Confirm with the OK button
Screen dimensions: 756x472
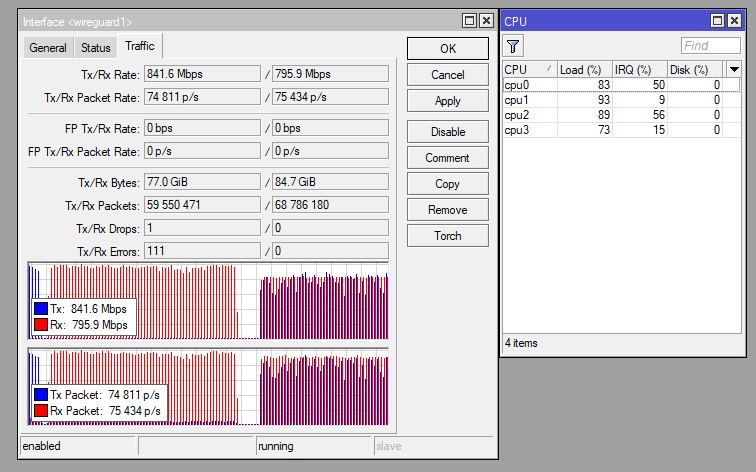(447, 49)
